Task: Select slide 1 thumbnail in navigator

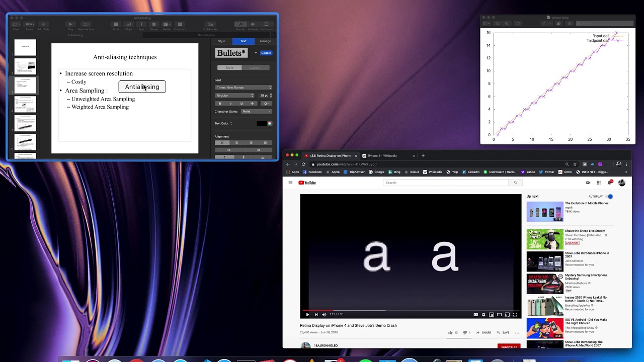Action: coord(25,47)
